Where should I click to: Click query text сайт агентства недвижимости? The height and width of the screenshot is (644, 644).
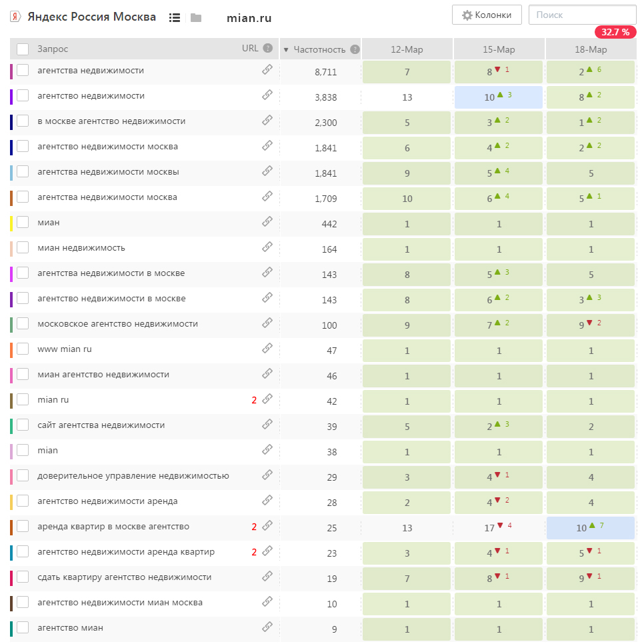coord(101,425)
